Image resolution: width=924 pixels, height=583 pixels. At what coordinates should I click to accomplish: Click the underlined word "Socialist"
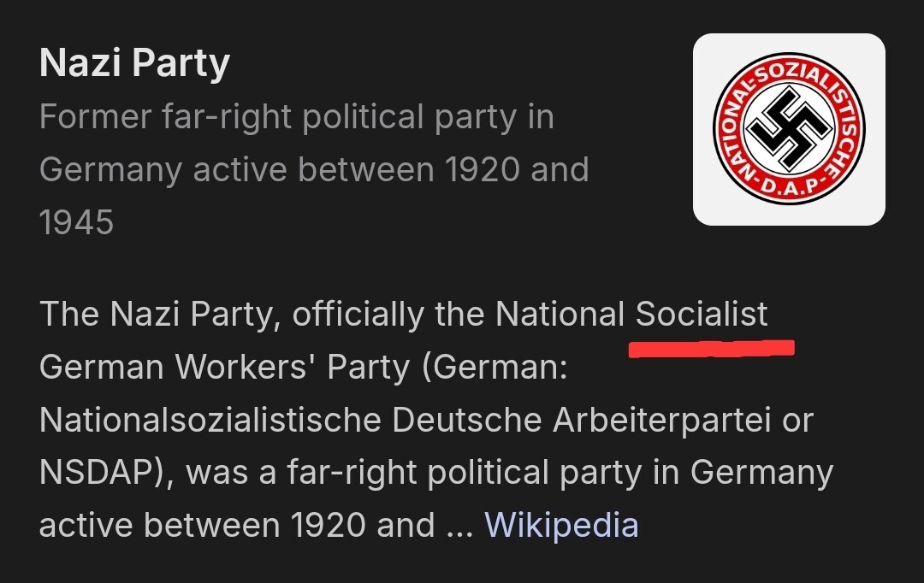[702, 315]
